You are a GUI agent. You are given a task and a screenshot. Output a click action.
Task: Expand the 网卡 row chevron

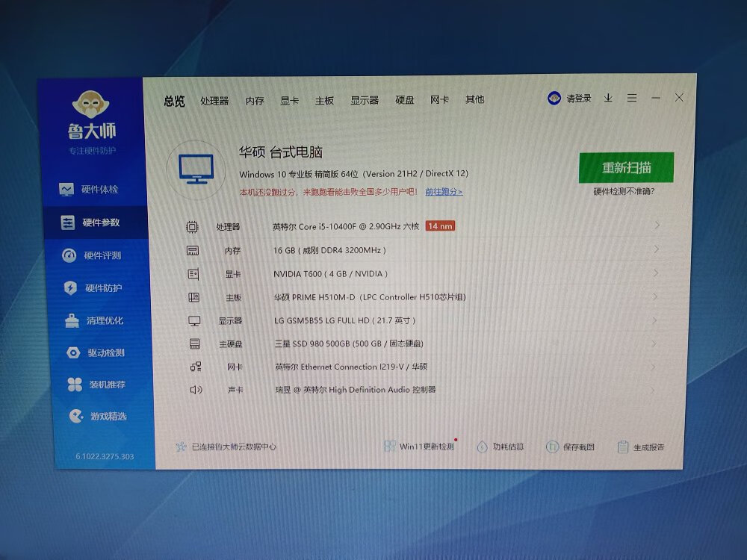tap(653, 367)
